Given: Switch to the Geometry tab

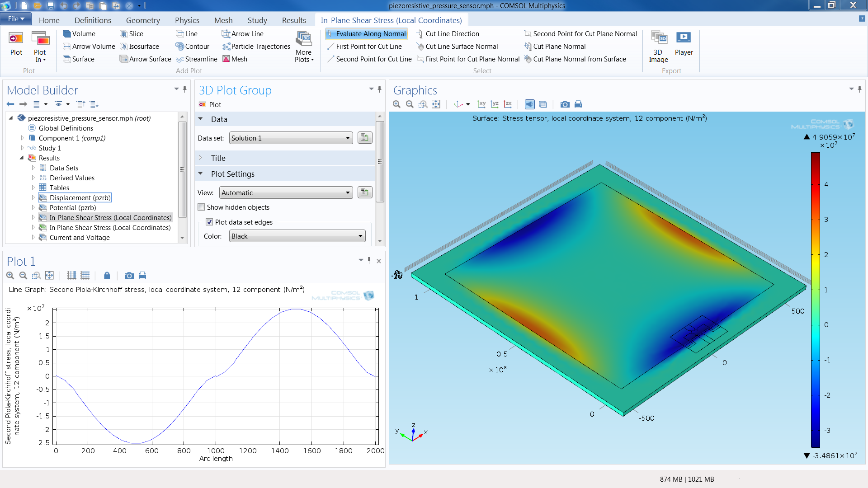Looking at the screenshot, I should pos(143,20).
